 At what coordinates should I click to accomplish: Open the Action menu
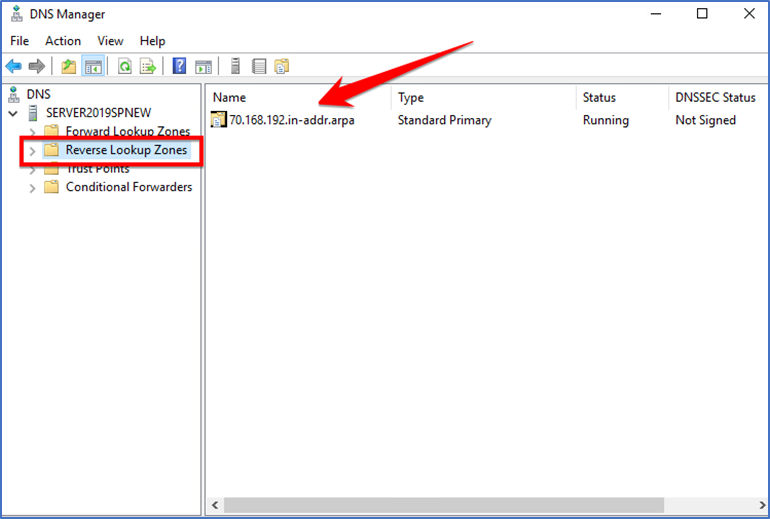click(x=63, y=41)
